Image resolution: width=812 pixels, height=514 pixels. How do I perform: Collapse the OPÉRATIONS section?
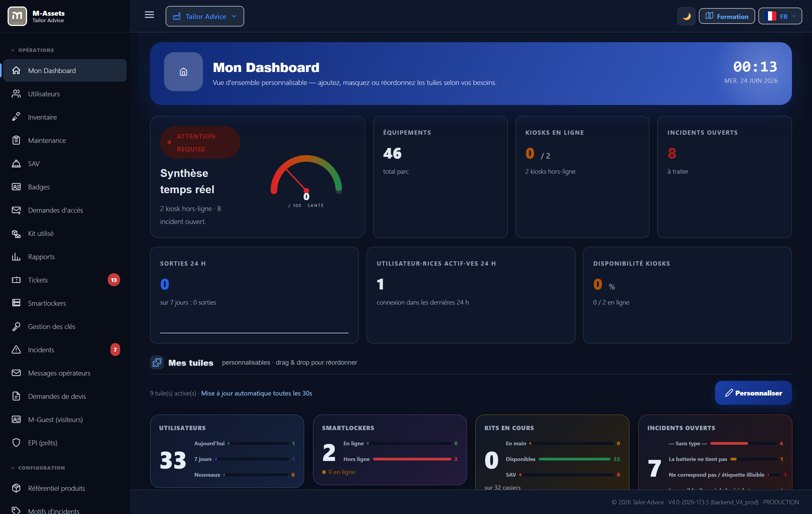33,50
